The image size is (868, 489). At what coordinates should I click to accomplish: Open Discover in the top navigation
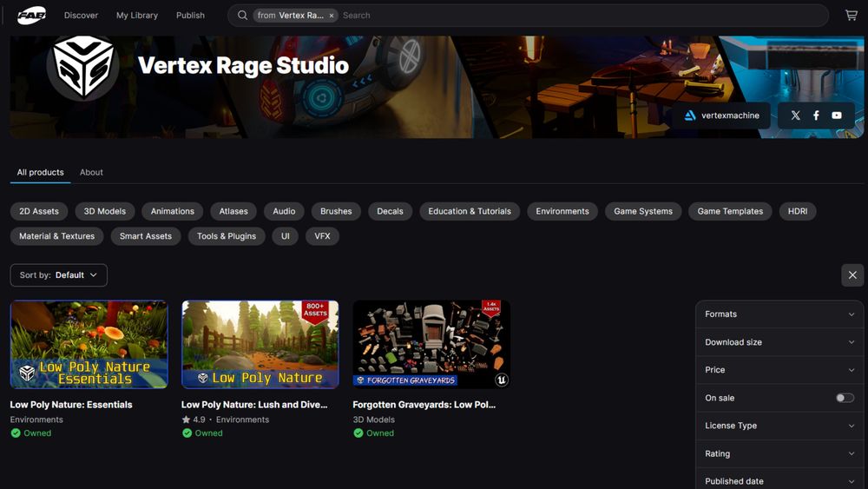click(x=81, y=16)
